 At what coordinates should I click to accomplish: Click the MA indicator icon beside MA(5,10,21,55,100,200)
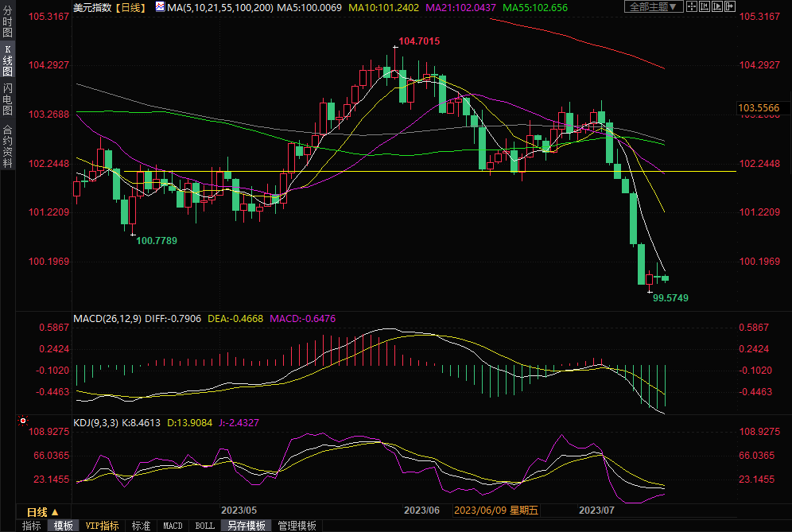coord(160,7)
